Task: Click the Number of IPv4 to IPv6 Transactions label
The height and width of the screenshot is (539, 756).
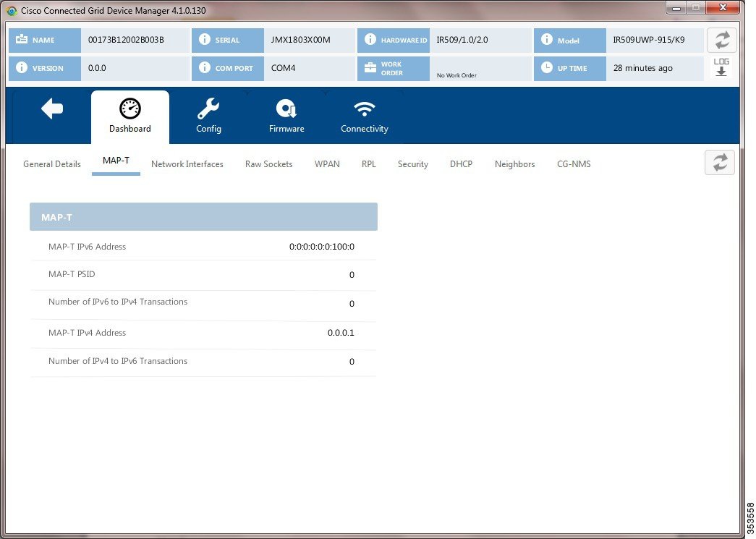Action: tap(118, 361)
